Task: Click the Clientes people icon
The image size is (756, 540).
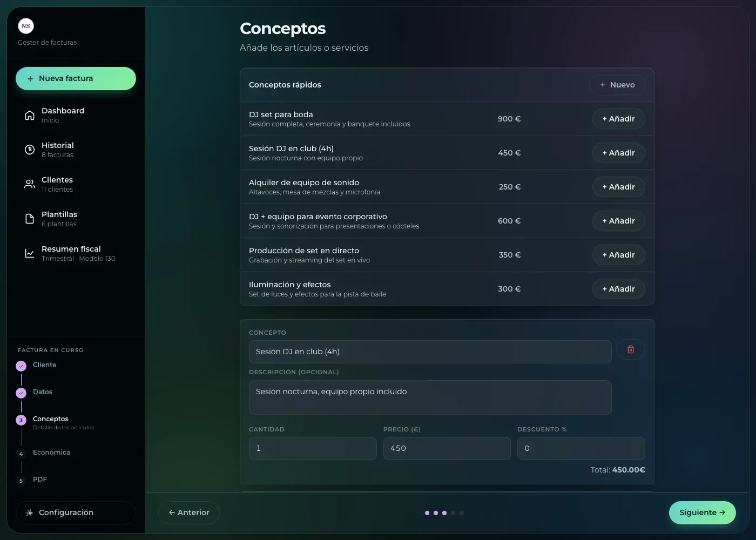Action: (30, 184)
